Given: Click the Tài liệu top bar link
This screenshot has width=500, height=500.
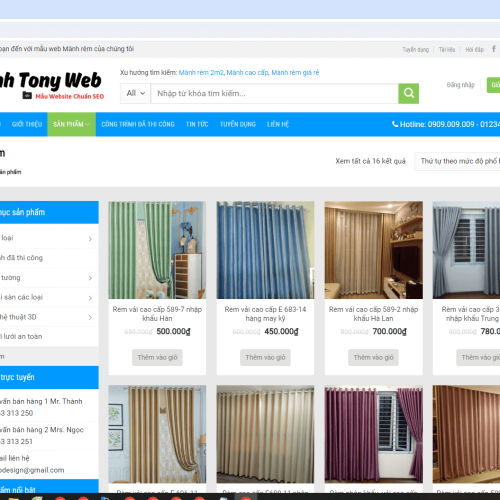Looking at the screenshot, I should tap(447, 50).
